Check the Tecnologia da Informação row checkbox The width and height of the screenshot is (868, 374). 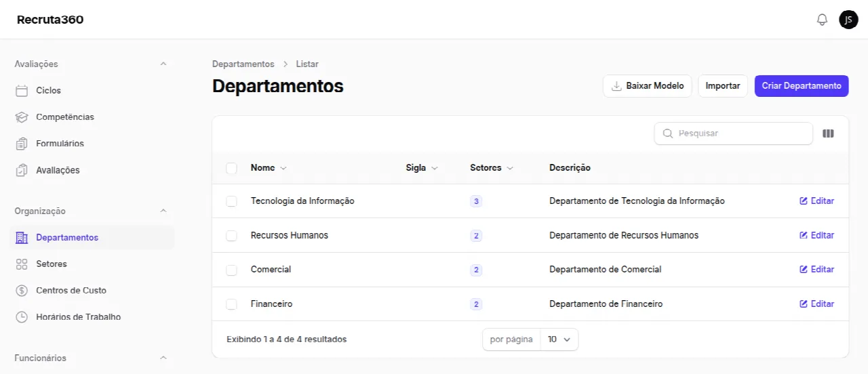tap(231, 201)
